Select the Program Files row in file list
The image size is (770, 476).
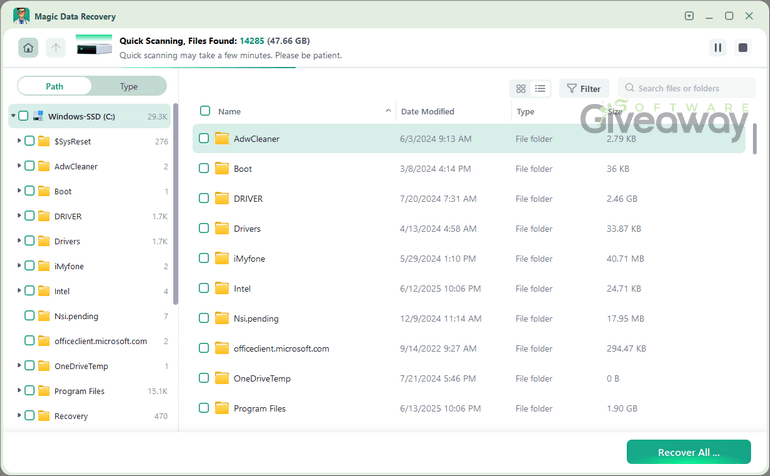pyautogui.click(x=469, y=408)
